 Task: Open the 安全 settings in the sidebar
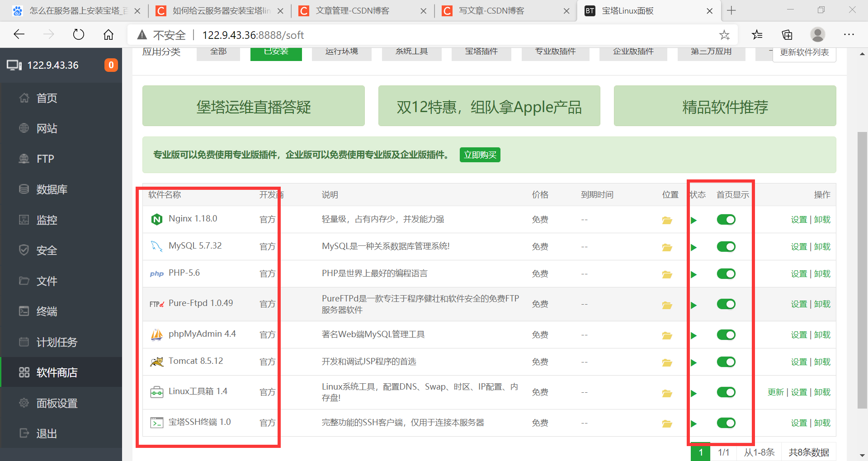click(x=46, y=250)
